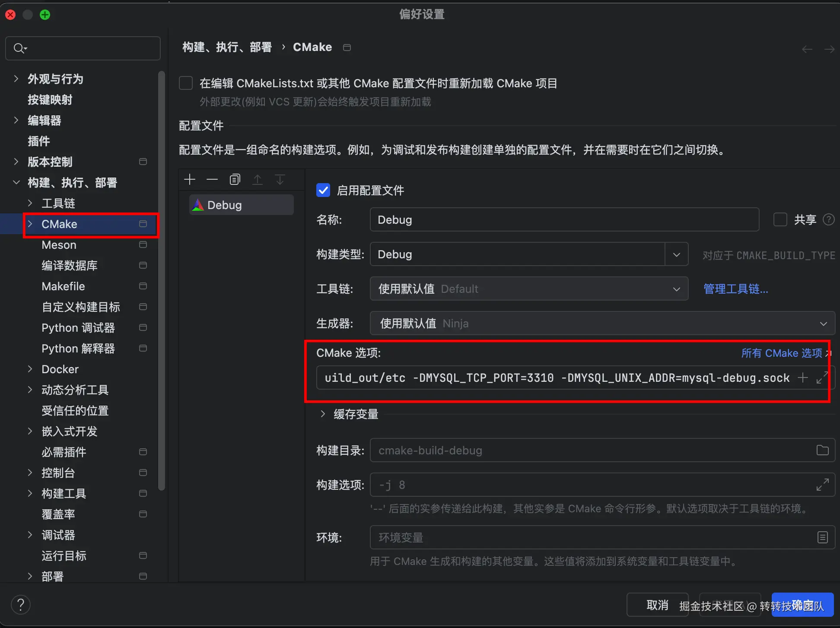Open the 管理工具链 link

[x=735, y=289]
